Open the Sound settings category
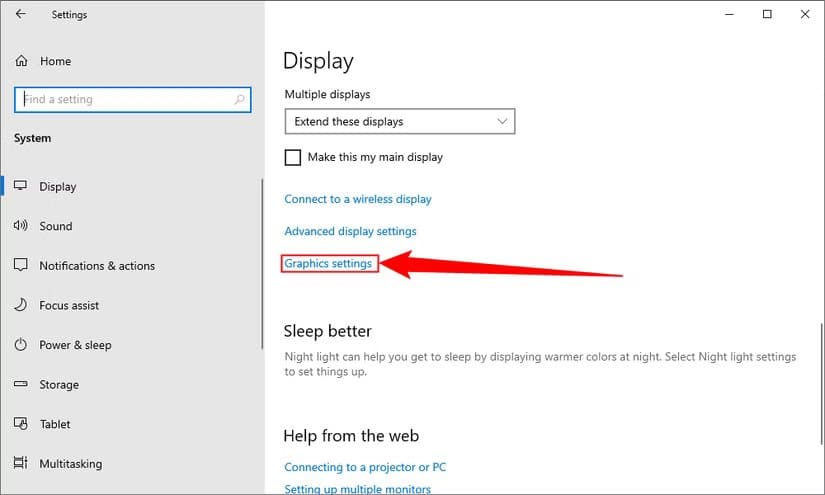 [56, 226]
